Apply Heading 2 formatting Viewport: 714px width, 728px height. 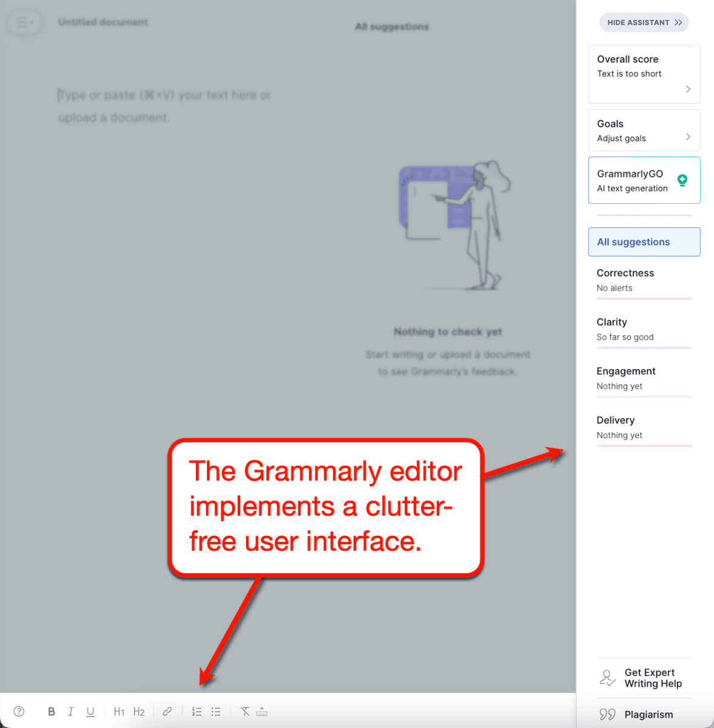139,711
